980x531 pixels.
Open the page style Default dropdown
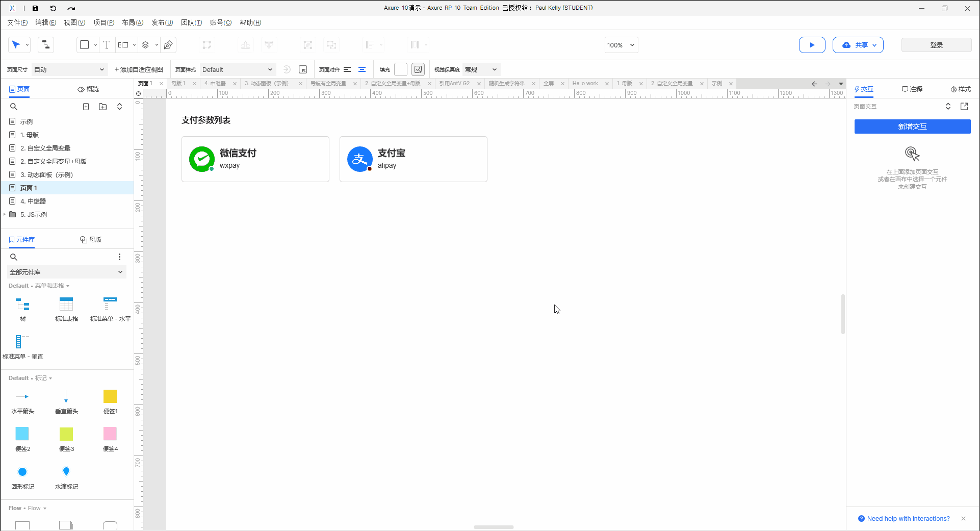coord(237,70)
